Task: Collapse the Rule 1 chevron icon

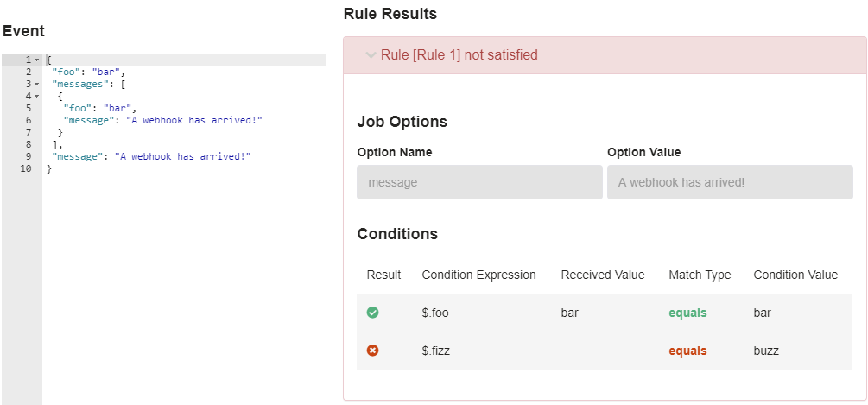Action: (x=371, y=54)
